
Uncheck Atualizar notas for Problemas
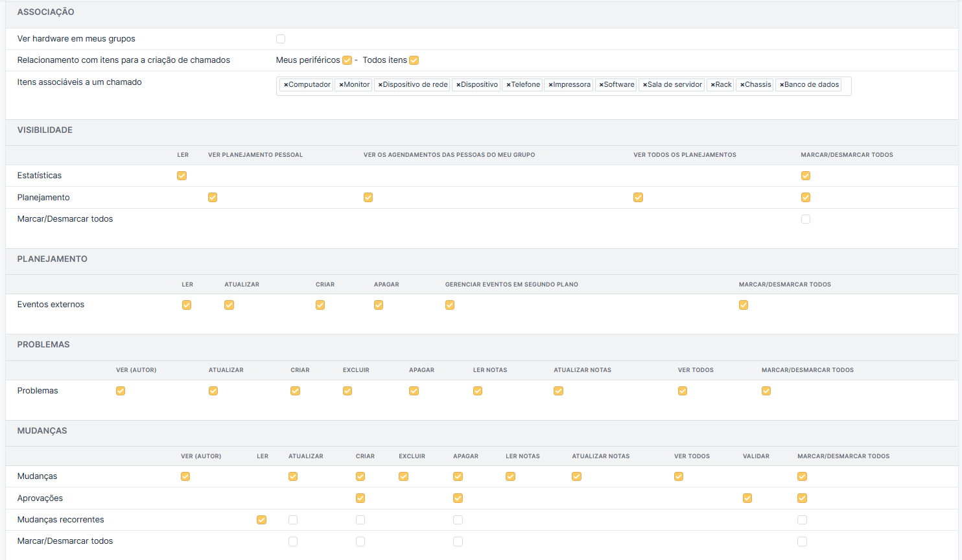click(559, 391)
